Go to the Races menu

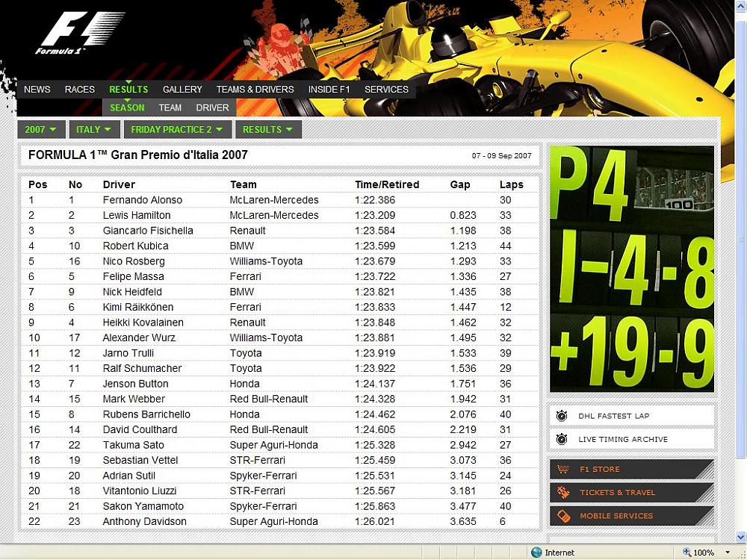click(x=80, y=90)
